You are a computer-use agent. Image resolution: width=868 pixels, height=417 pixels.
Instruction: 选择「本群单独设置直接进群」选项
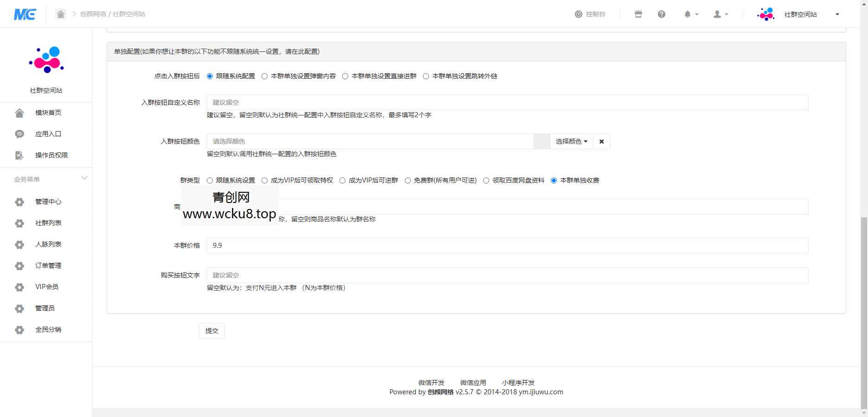coord(345,76)
